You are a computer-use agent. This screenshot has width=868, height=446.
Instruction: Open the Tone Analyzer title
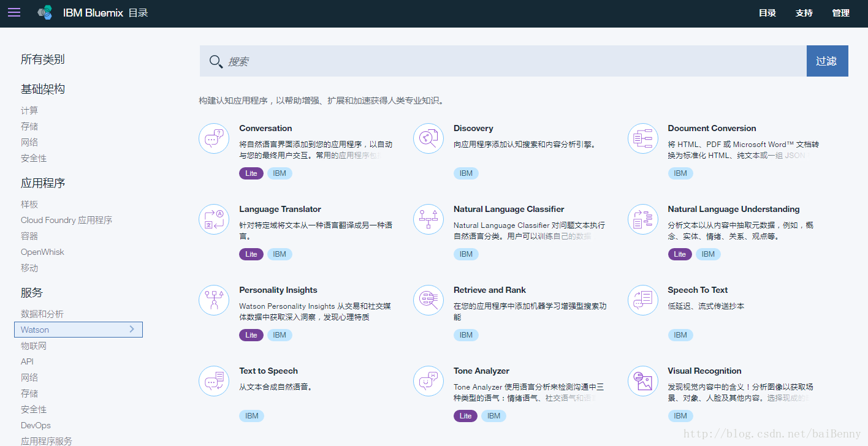(x=481, y=371)
